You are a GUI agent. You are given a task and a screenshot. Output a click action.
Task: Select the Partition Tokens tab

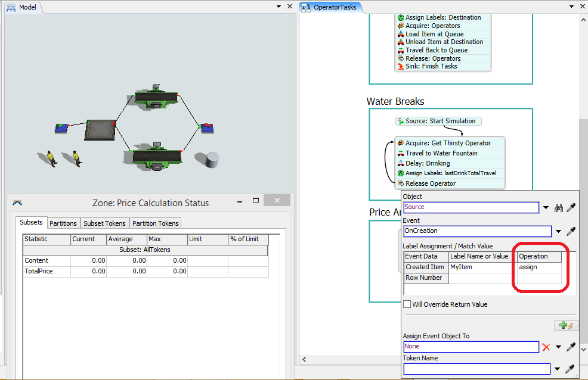click(156, 223)
